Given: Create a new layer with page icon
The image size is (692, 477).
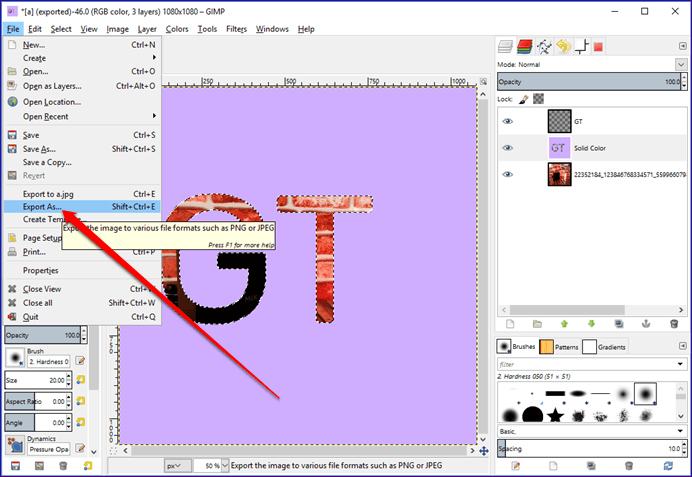Looking at the screenshot, I should pyautogui.click(x=510, y=324).
